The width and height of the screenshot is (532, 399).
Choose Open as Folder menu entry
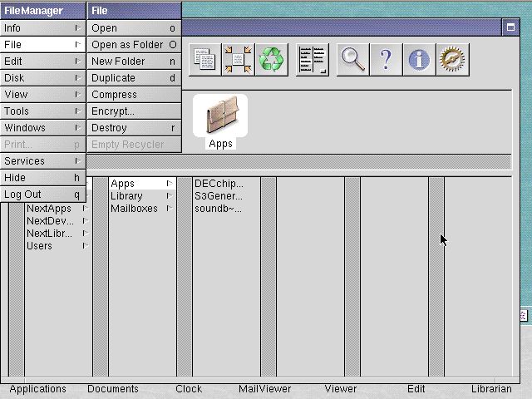tap(135, 45)
